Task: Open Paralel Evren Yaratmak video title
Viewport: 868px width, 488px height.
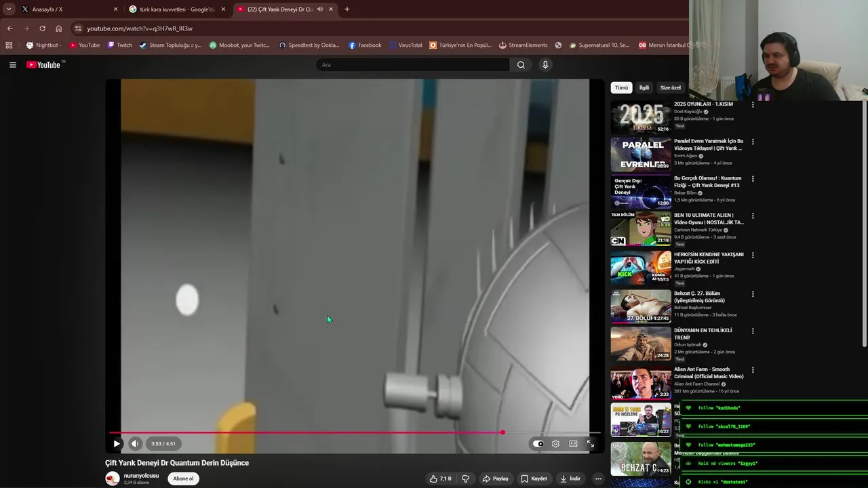Action: click(709, 144)
